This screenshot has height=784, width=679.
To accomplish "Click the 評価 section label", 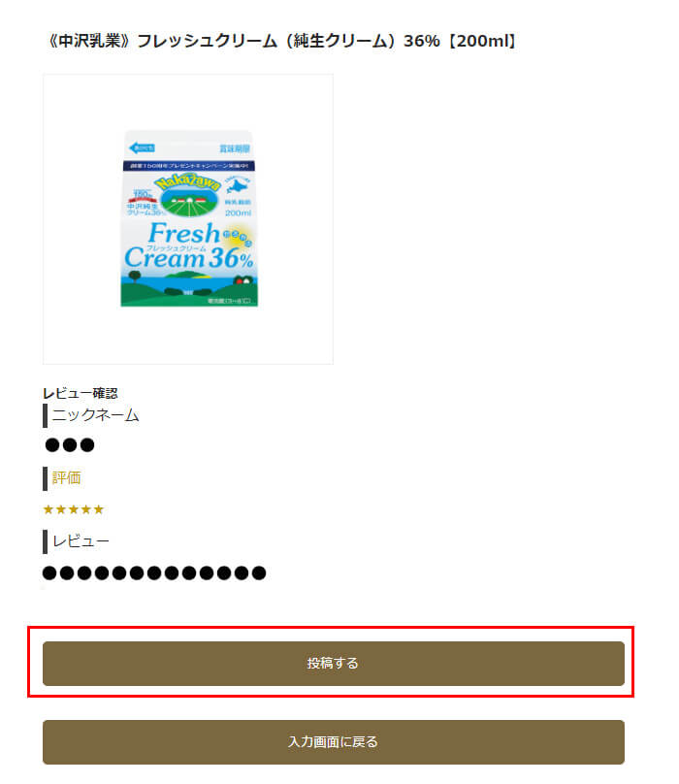I will (x=66, y=478).
